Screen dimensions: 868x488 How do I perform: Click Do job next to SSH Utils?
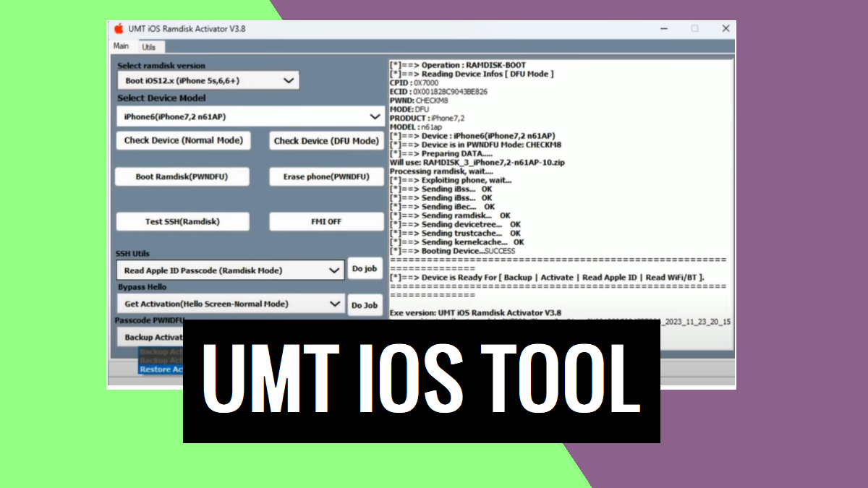365,268
